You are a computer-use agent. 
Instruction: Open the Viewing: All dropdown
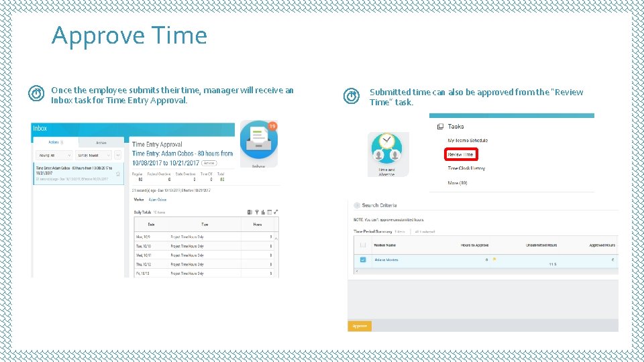click(54, 156)
